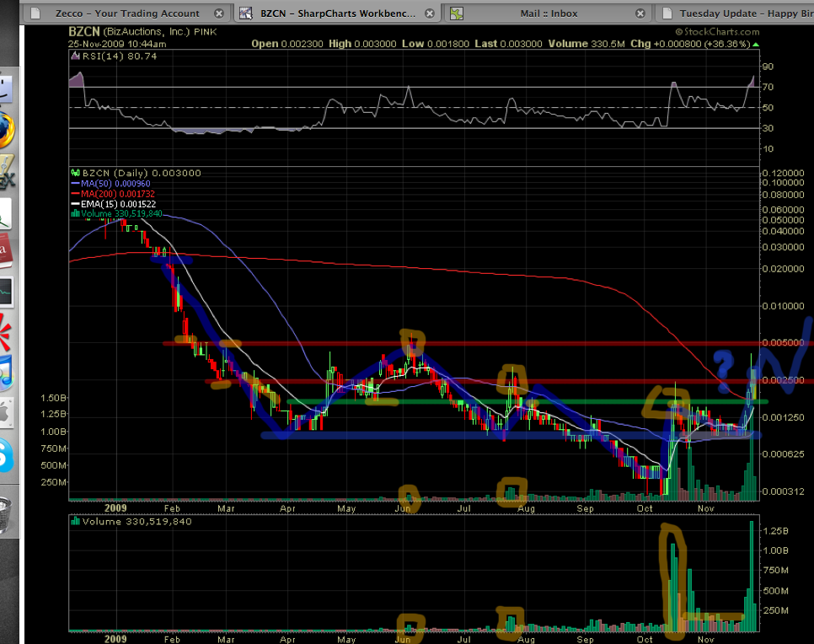This screenshot has width=814, height=644.
Task: Close the Zecco Trading Account tab
Action: coord(219,13)
